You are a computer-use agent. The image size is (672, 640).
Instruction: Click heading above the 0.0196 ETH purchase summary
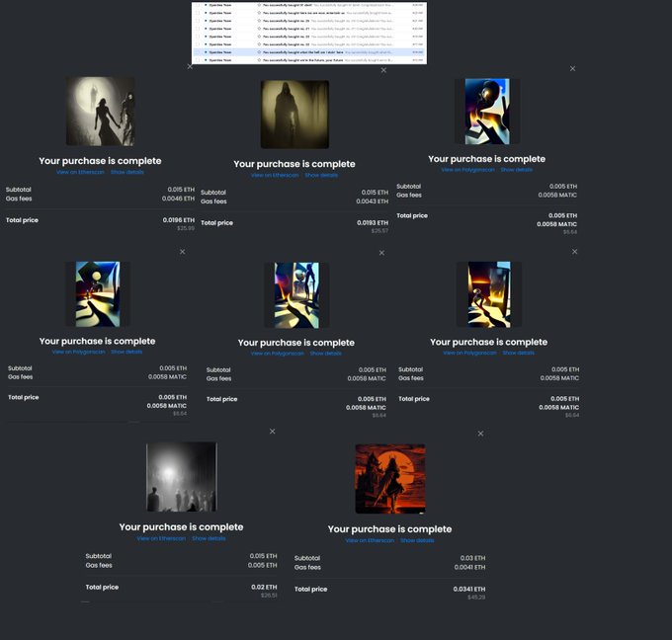(x=100, y=161)
